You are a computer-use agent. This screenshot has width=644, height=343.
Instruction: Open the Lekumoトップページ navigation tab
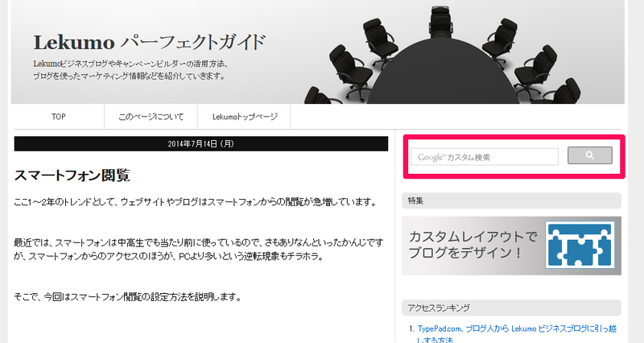[x=245, y=117]
